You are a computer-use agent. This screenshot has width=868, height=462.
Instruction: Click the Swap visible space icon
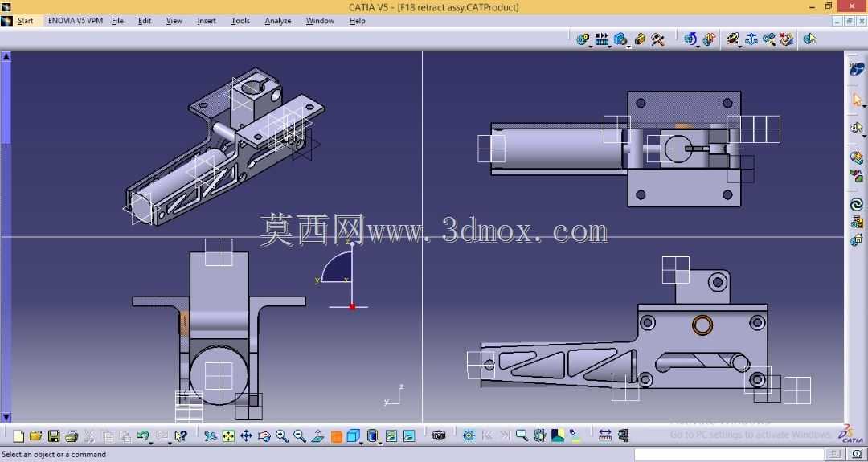click(409, 436)
